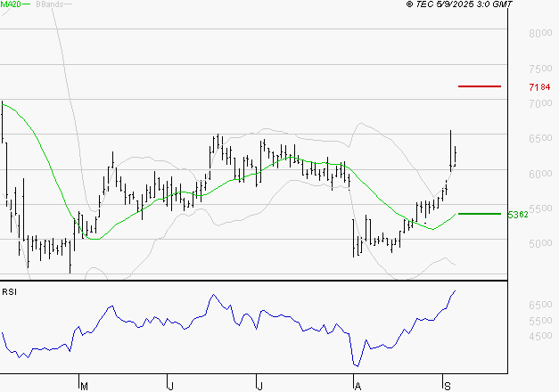Click the RSI panel label
This screenshot has height=392, width=559.
click(10, 291)
